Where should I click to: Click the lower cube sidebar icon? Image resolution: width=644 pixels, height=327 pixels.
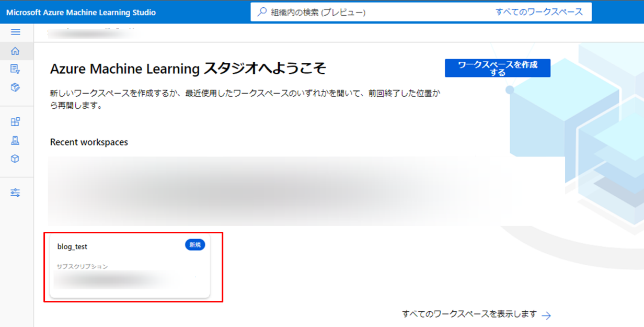15,159
